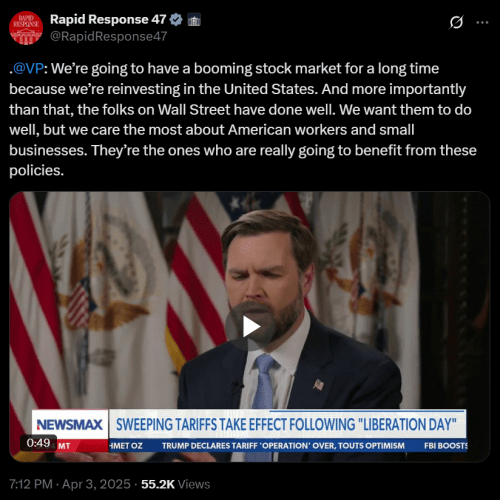Play the Newsmax interview video
Screen dimensions: 500x500
point(250,327)
